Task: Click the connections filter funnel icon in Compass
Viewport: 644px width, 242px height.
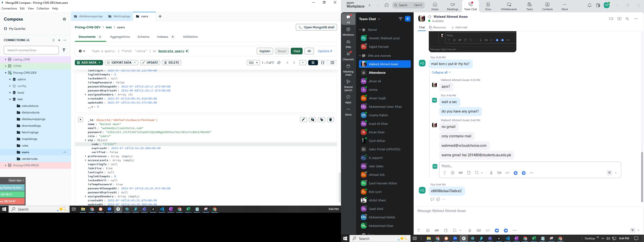Action: 64,50
